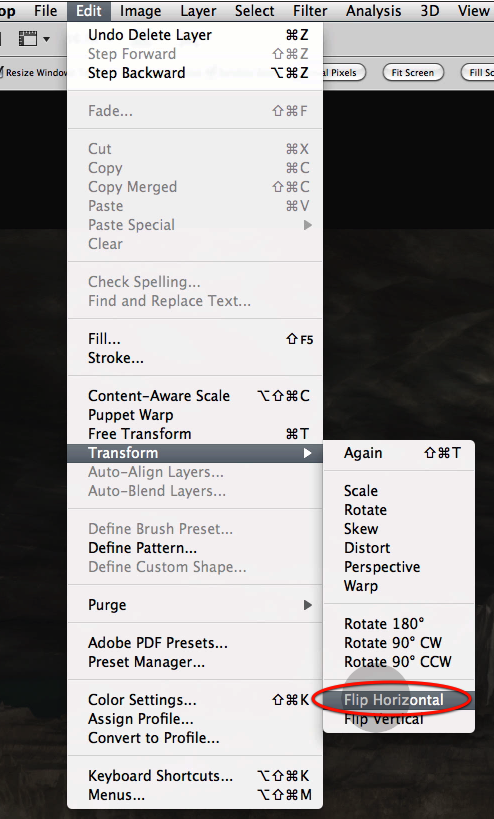Close the open Edit menu
Screen dimensions: 494x819
pos(89,10)
